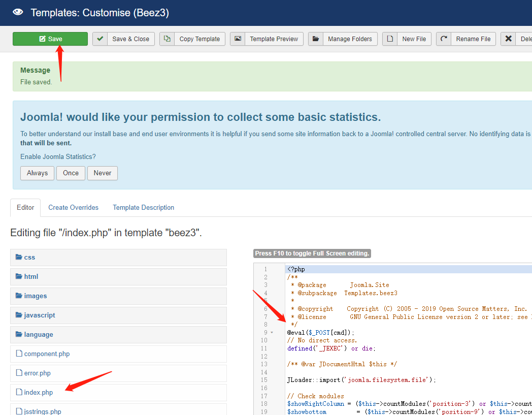Screen dimensions: 532x415
Task: Open the component.php file
Action: 118,354
